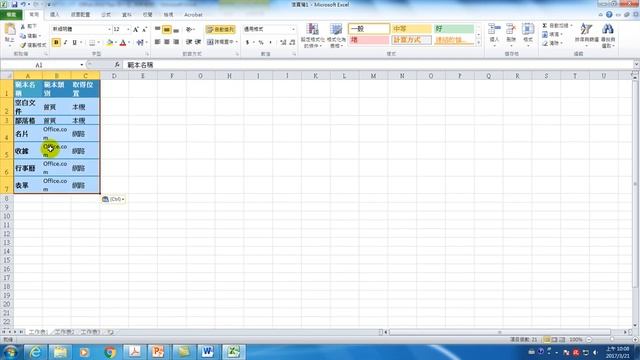The width and height of the screenshot is (640, 360).
Task: Open the font name combo box
Action: point(81,29)
